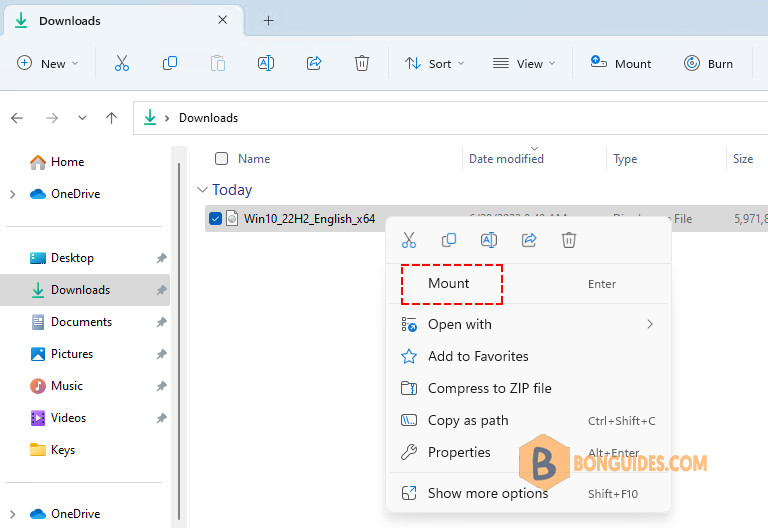Choose Mount from the context menu
The width and height of the screenshot is (768, 528).
coord(528,284)
